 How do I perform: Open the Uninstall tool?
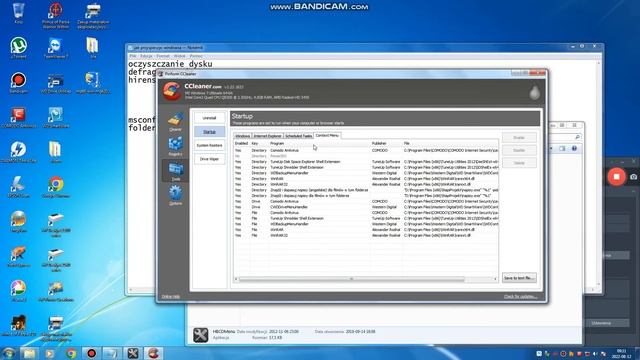point(209,118)
